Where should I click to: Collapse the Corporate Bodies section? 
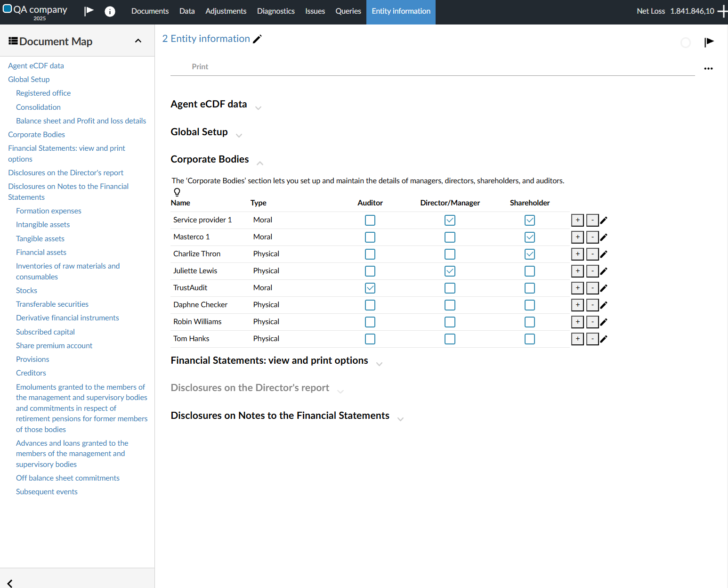click(260, 163)
